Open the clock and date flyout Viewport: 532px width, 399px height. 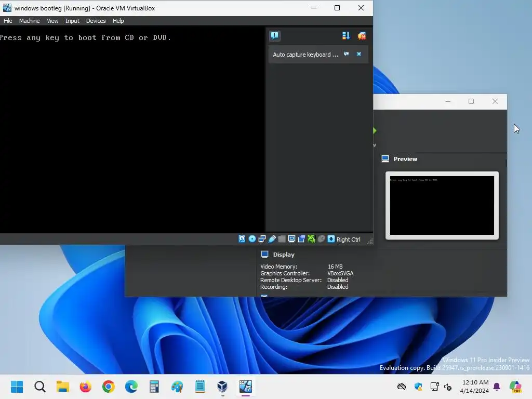click(x=474, y=387)
